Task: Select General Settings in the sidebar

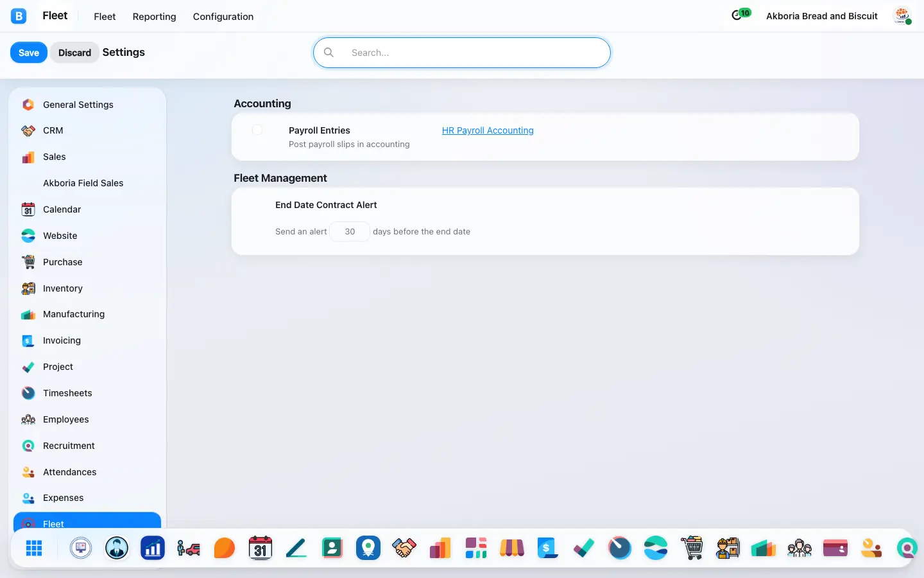Action: click(87, 105)
